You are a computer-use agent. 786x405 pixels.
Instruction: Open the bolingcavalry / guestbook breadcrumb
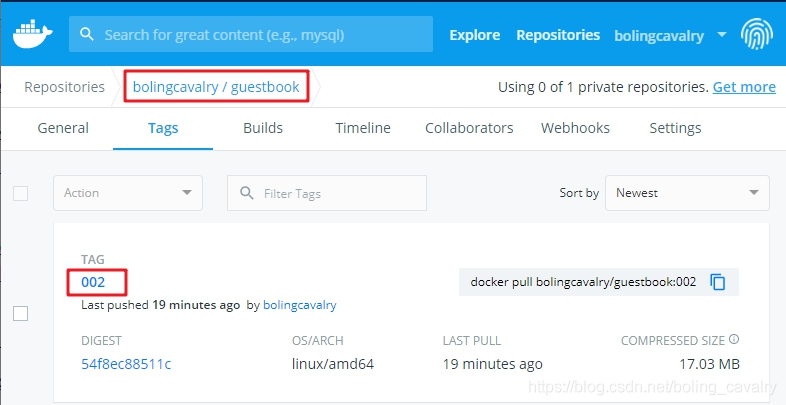click(216, 87)
